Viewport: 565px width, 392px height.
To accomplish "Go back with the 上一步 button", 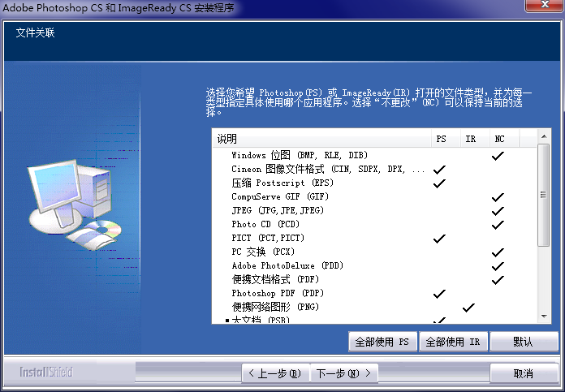I will point(275,373).
